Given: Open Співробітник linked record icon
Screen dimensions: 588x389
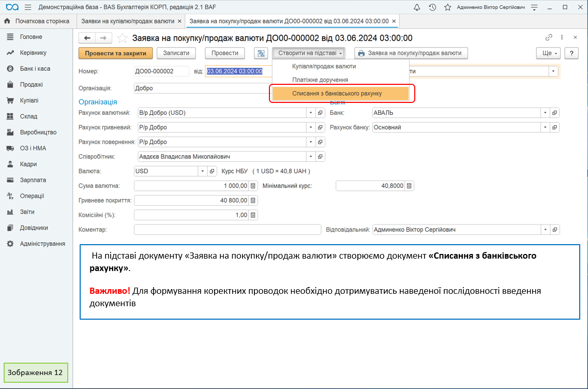Looking at the screenshot, I should 320,156.
